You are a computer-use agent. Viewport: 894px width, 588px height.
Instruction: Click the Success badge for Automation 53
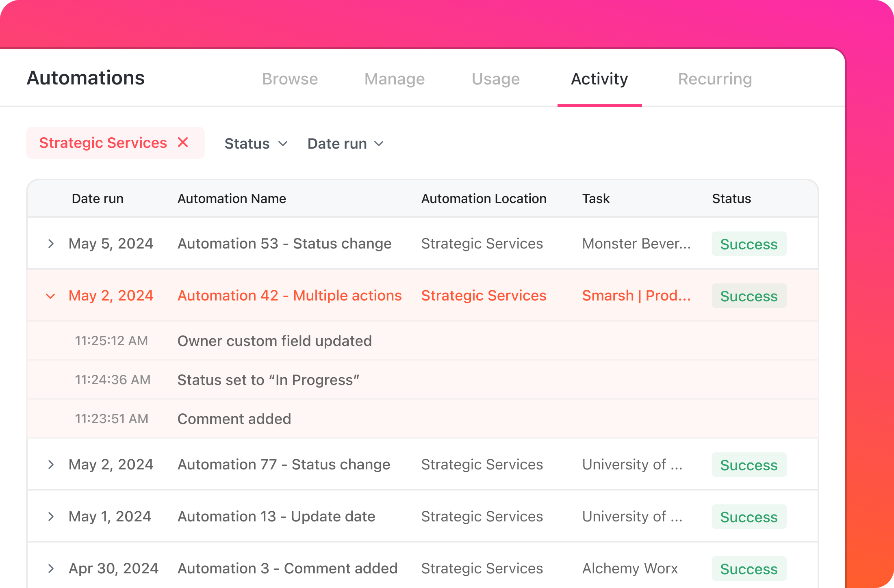point(749,244)
